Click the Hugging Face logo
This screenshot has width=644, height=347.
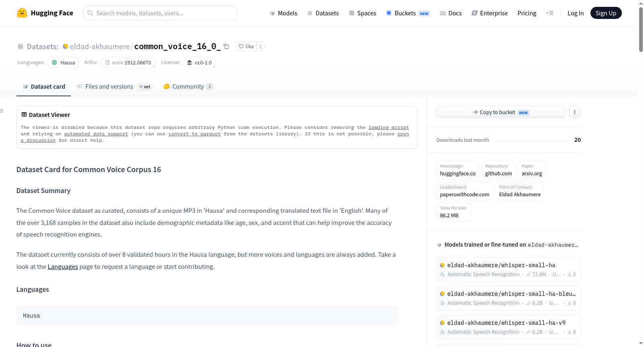tap(45, 13)
